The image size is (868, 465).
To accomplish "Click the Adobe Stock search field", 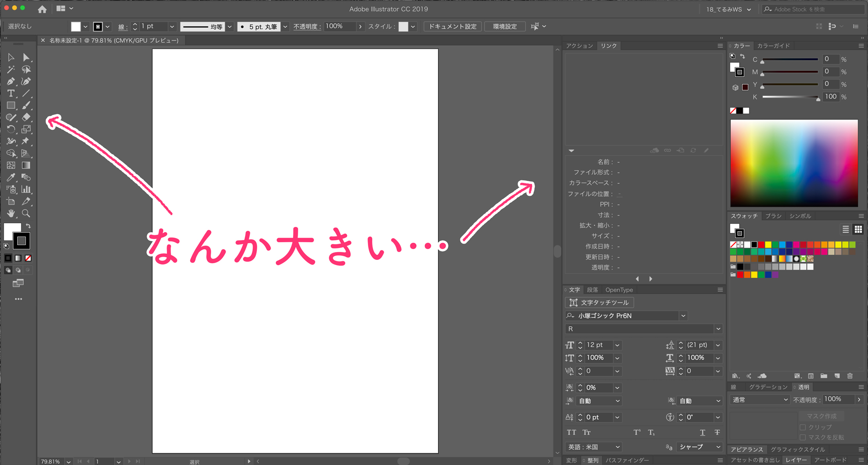I will (x=814, y=9).
